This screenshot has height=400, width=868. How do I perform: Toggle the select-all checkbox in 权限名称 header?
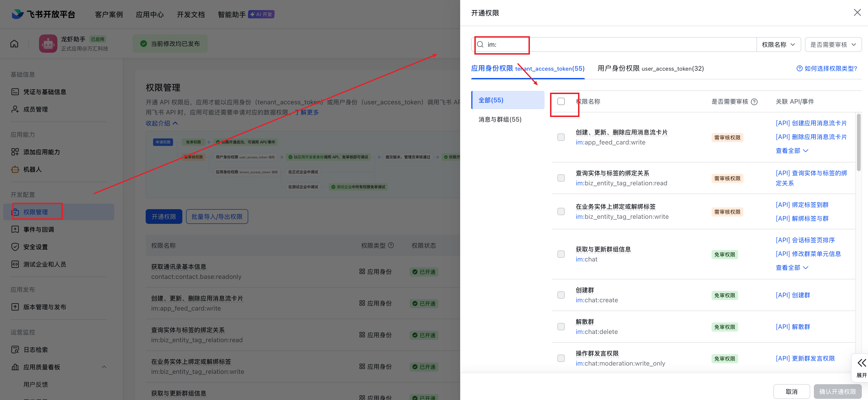point(561,101)
